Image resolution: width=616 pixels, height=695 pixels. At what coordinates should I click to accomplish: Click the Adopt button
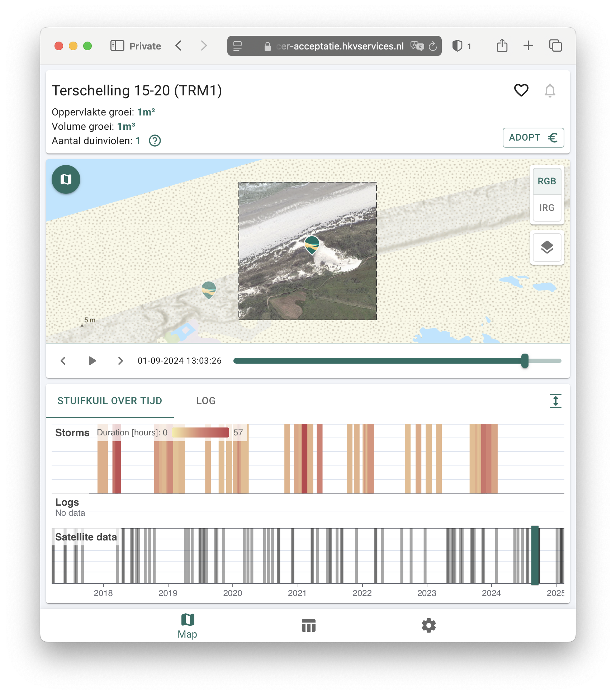[x=533, y=138]
